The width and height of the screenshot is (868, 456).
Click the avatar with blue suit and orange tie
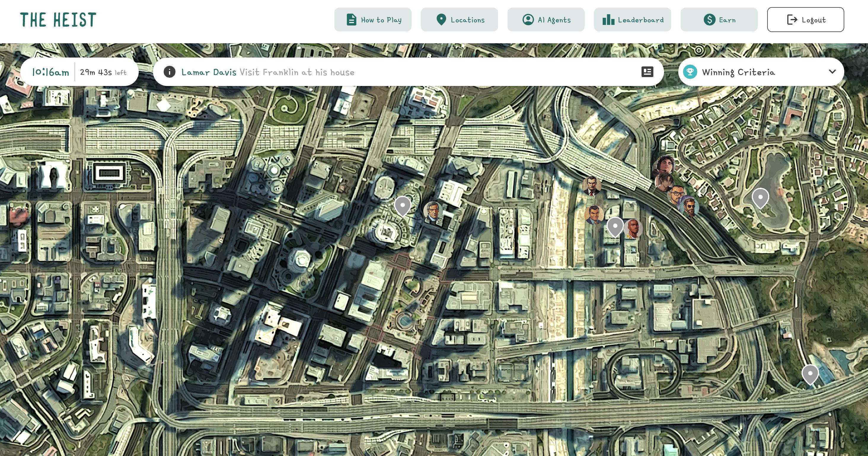[594, 215]
